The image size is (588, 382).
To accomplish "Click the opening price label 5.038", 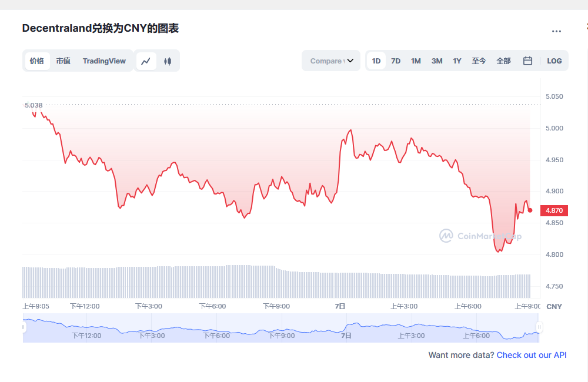I will (x=34, y=105).
